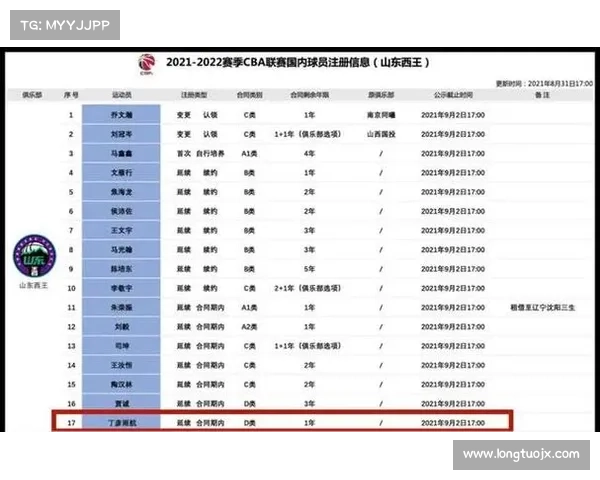
Task: Click '4年' remaining years in row 3
Action: pos(309,153)
